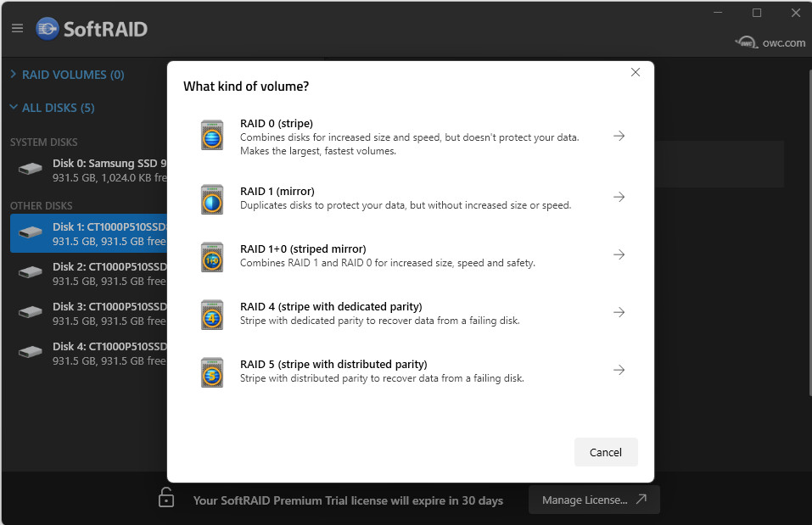Viewport: 812px width, 525px height.
Task: Select Disk 2: CT1000P510SSD entry
Action: point(88,273)
